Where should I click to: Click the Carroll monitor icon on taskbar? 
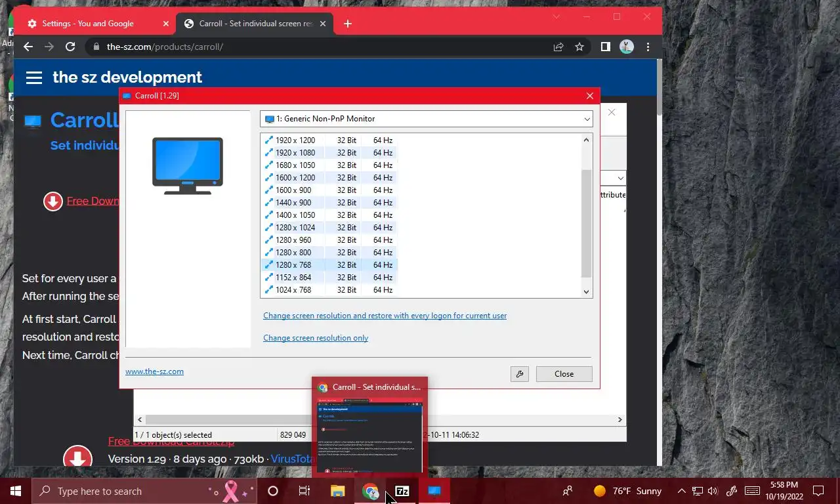coord(434,491)
